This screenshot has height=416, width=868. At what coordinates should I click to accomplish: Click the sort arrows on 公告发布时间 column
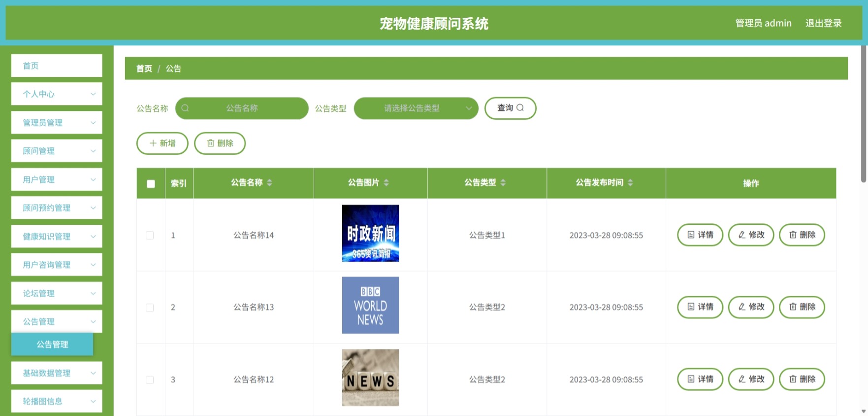tap(630, 183)
